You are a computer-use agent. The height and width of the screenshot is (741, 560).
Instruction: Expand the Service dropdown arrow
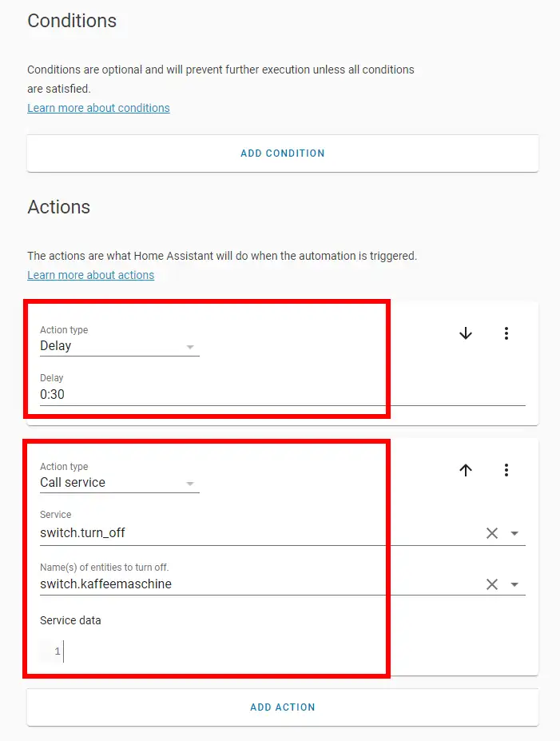coord(514,533)
